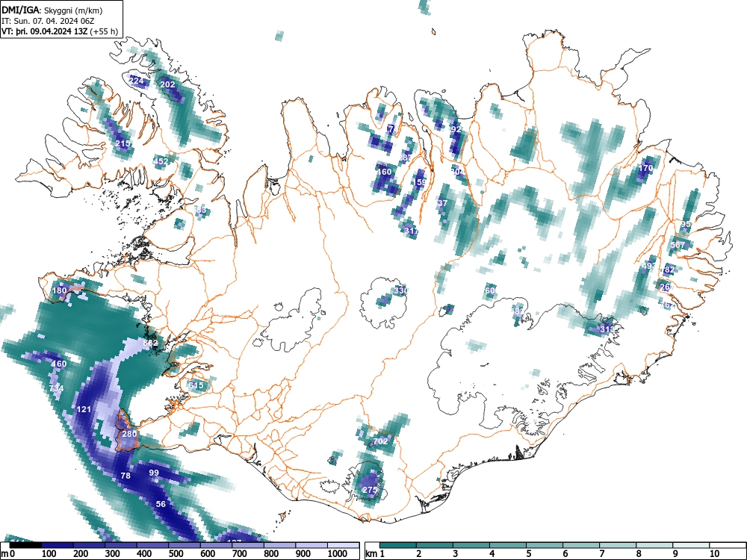Click the offshore map value "121"
747x560 pixels.
[84, 409]
